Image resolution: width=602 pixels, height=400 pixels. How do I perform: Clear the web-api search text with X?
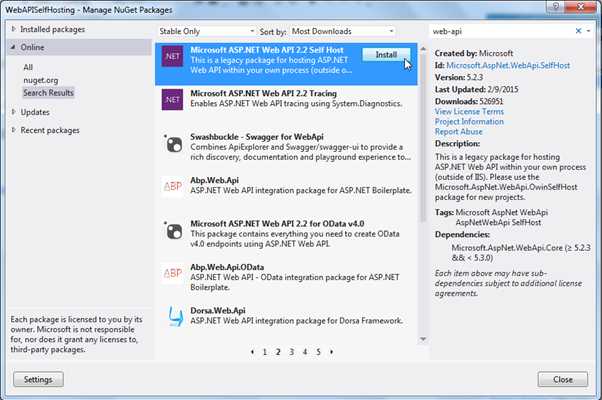coord(578,31)
